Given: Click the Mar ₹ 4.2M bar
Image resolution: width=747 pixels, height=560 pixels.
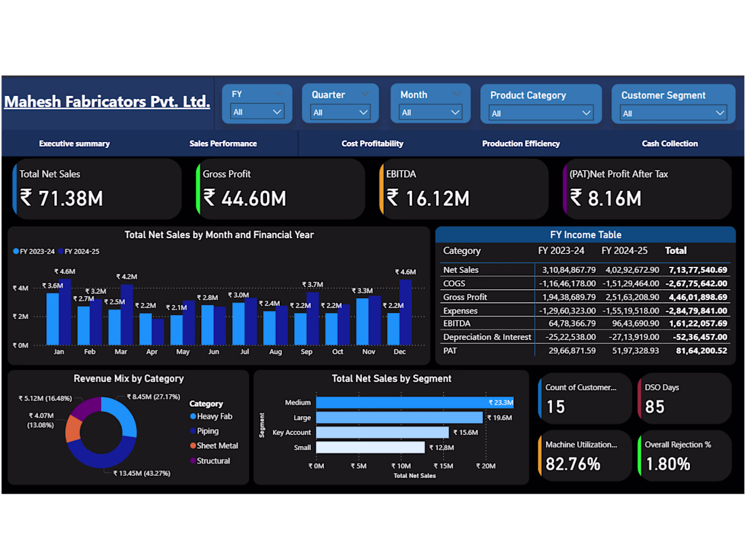Looking at the screenshot, I should coord(127,315).
